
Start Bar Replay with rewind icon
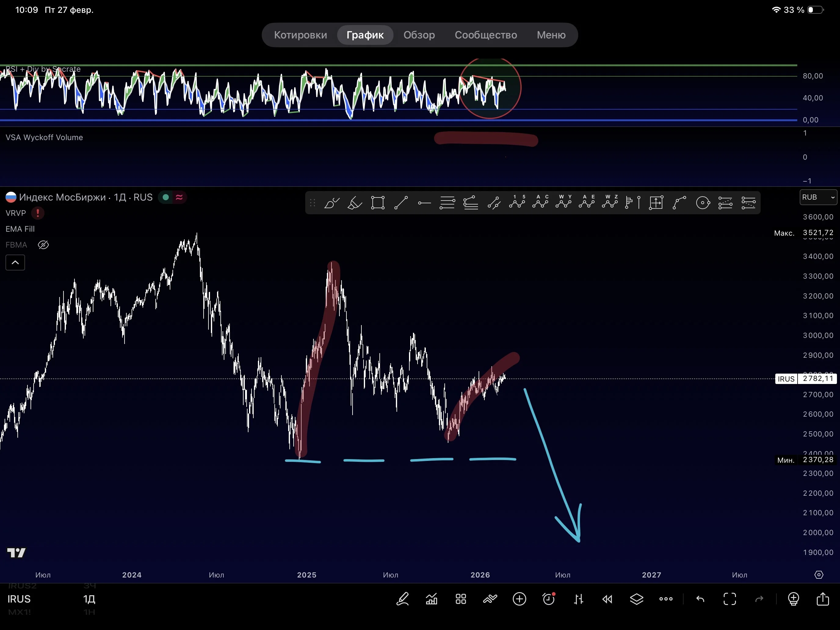(607, 599)
